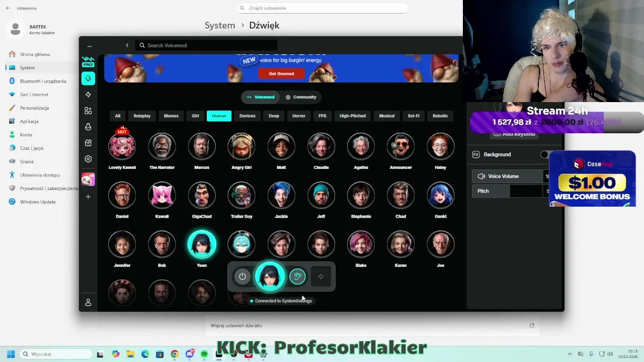
Task: Select the High-Pitched category filter
Action: 353,116
